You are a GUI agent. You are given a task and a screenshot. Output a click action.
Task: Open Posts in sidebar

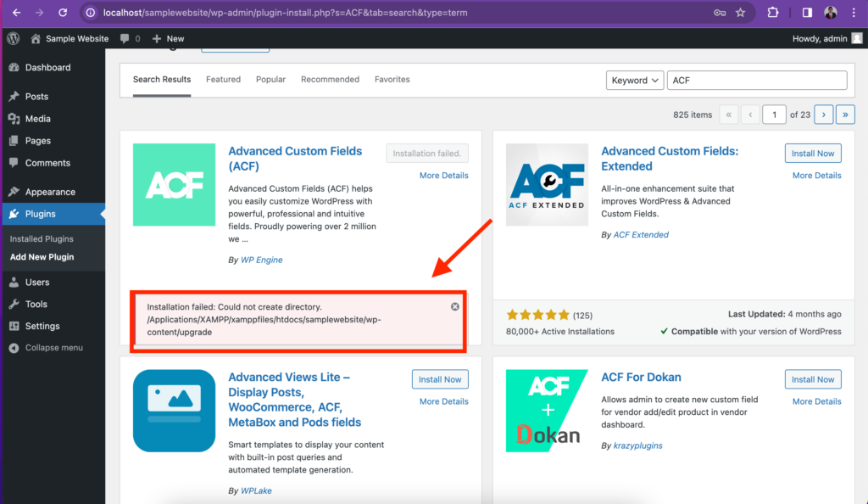point(36,96)
